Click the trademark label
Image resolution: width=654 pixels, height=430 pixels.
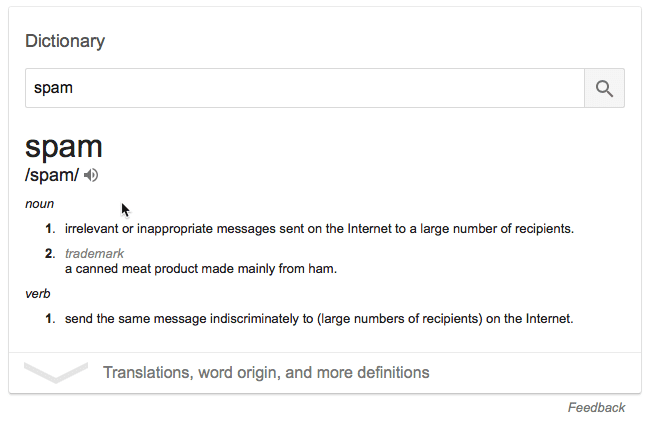tap(94, 254)
